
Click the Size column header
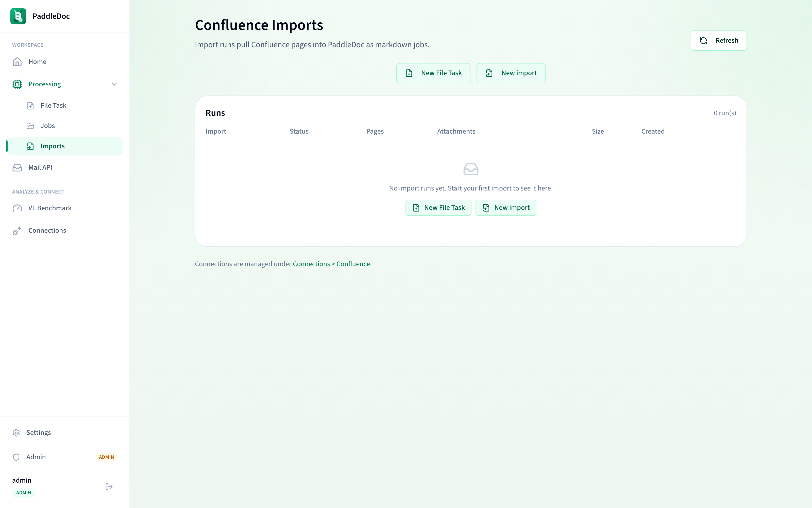coord(598,131)
